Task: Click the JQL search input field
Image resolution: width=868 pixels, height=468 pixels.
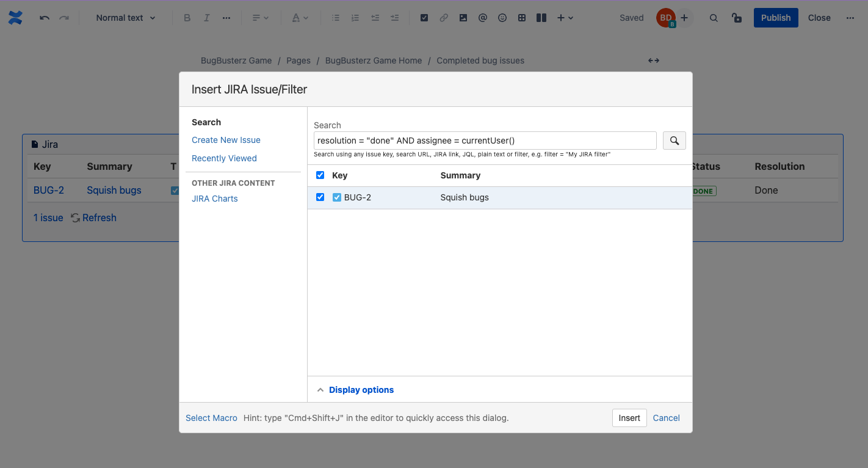Action: (485, 141)
